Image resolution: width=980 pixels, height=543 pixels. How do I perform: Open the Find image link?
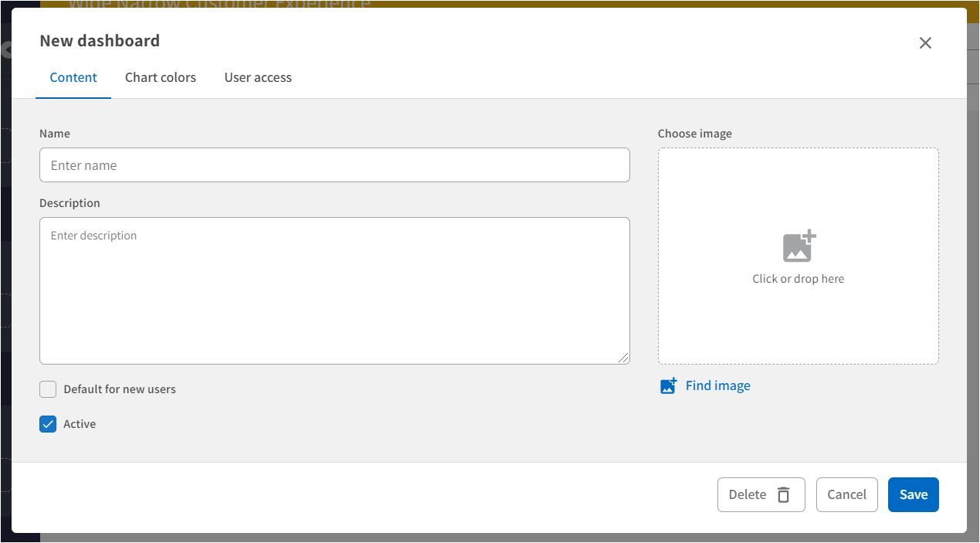tap(717, 385)
